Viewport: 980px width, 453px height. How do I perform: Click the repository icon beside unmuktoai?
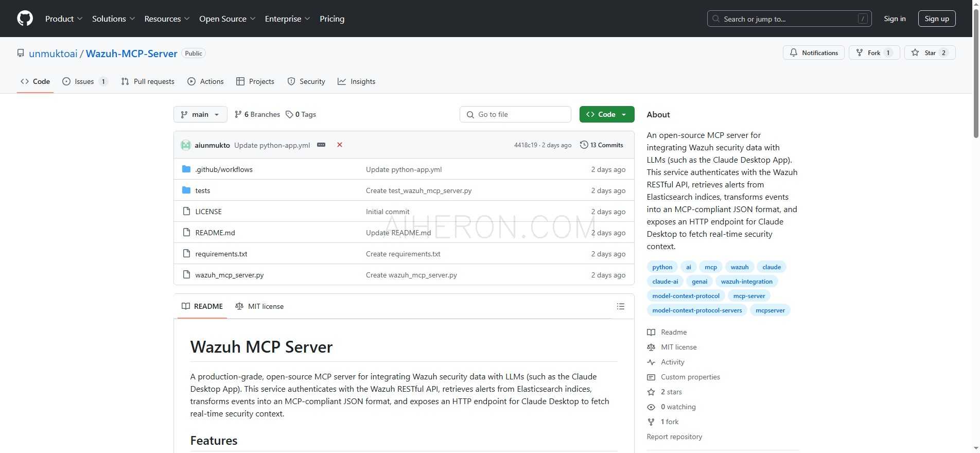coord(21,53)
